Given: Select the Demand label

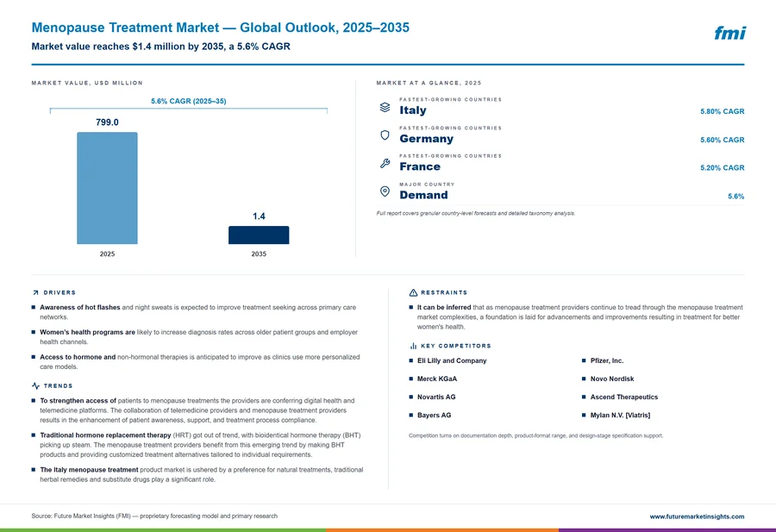Looking at the screenshot, I should pyautogui.click(x=423, y=195).
